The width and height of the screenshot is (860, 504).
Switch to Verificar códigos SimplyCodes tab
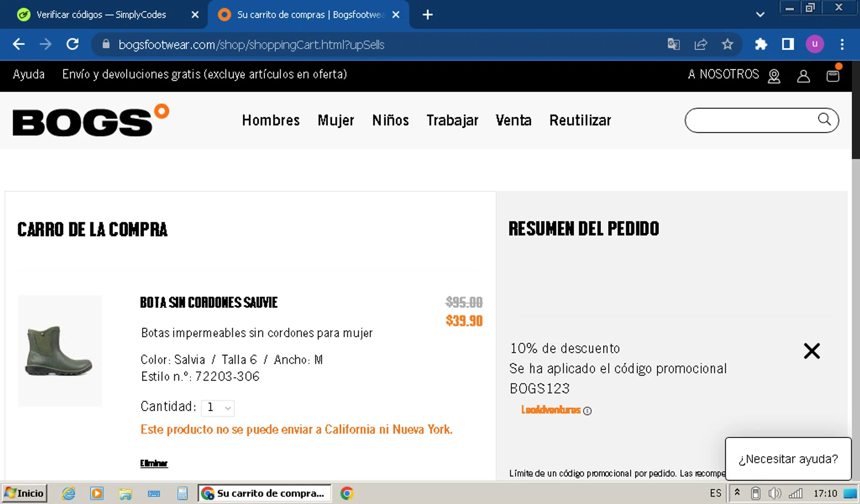101,15
